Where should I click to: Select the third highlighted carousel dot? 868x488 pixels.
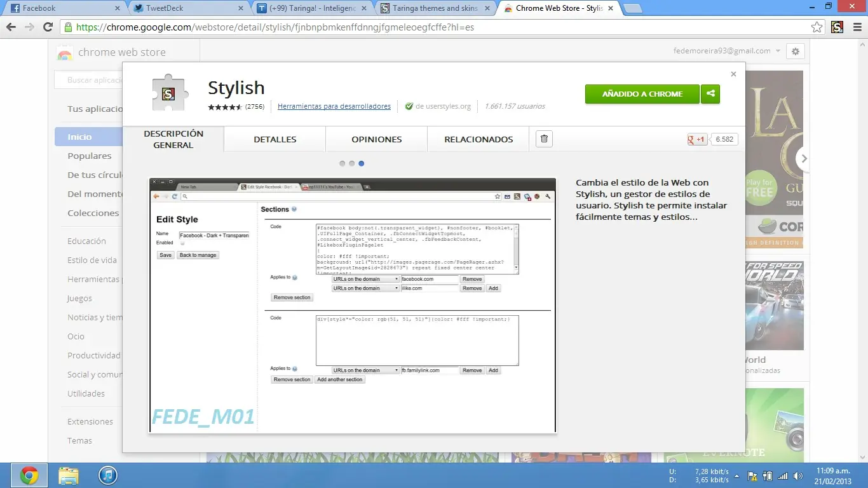[362, 163]
